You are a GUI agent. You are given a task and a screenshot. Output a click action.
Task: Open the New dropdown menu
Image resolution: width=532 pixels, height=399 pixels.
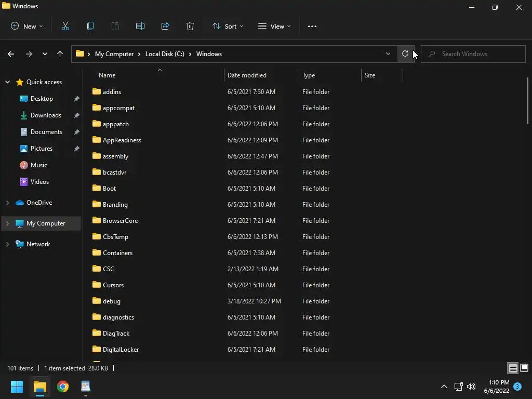[27, 26]
